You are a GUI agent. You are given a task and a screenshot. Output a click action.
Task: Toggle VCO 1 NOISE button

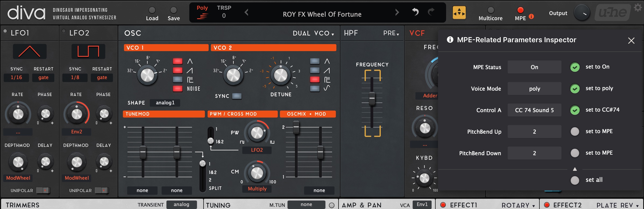click(x=178, y=89)
